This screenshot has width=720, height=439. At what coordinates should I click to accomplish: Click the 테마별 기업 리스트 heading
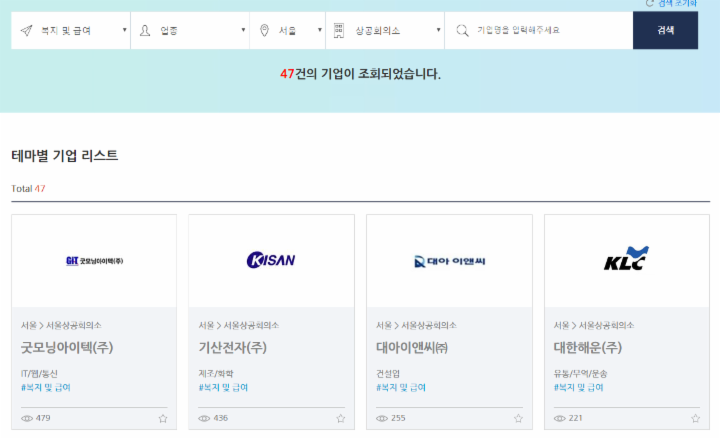pos(65,156)
